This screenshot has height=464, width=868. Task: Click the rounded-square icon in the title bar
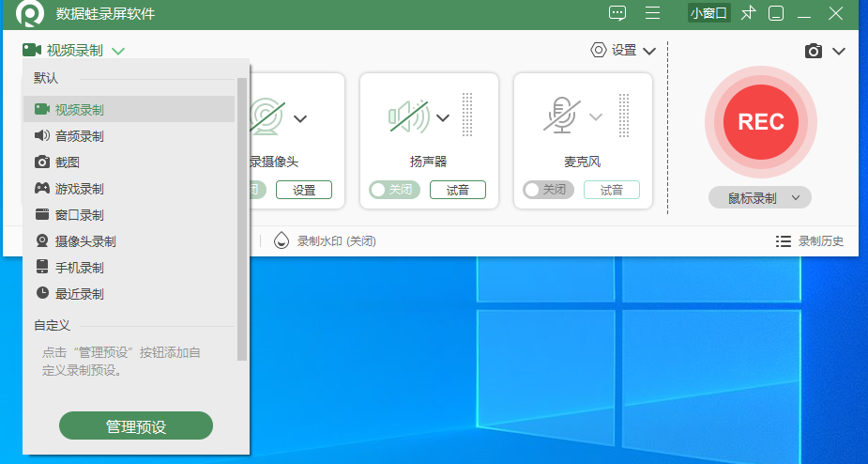[776, 13]
